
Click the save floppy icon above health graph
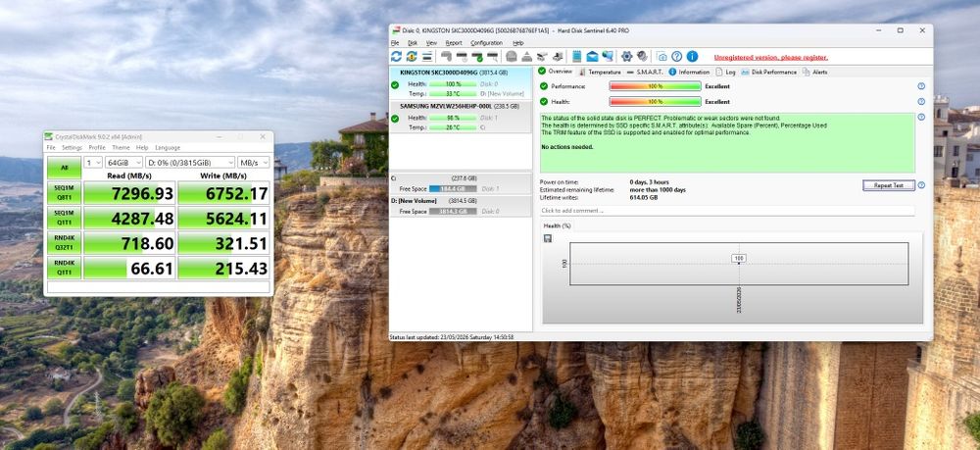click(x=548, y=238)
